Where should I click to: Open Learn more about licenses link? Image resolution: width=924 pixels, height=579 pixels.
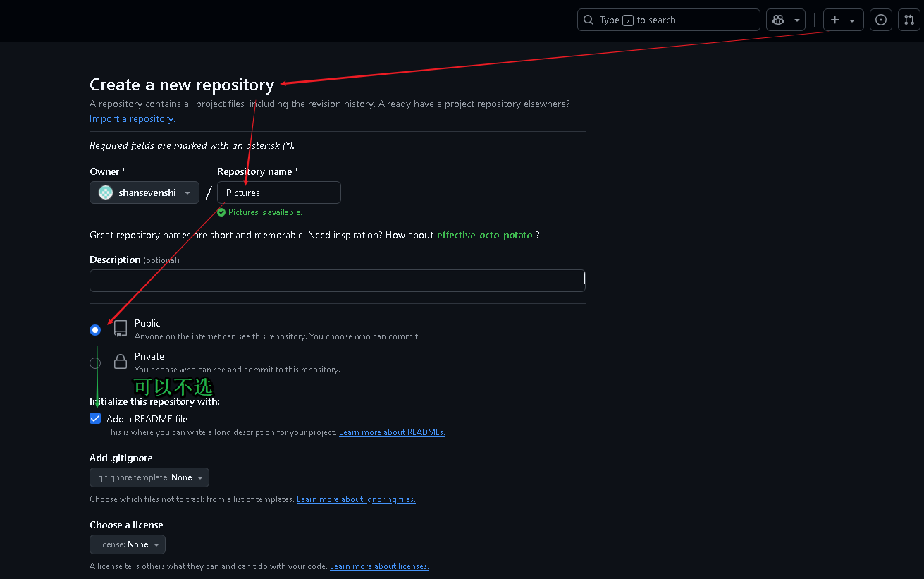tap(379, 566)
